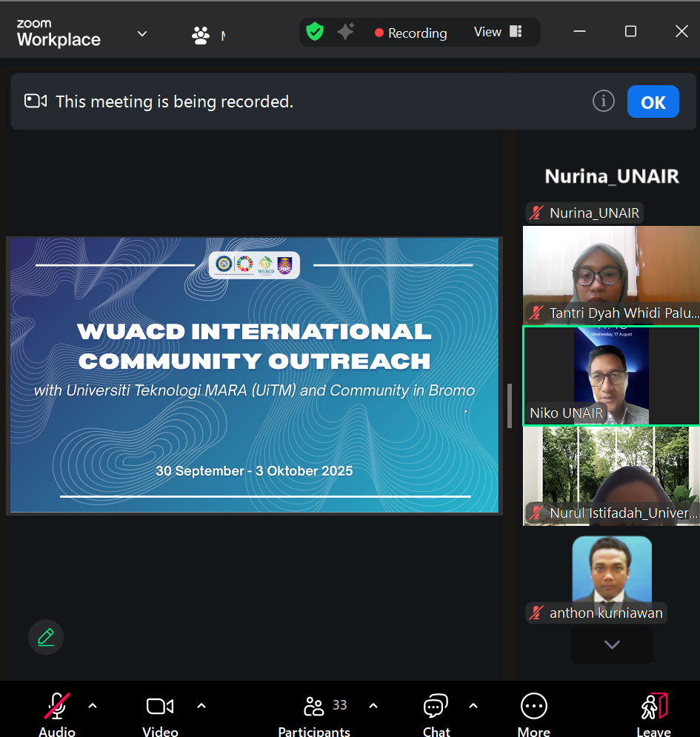
Task: Click the green annotate pencil button
Action: coord(46,637)
